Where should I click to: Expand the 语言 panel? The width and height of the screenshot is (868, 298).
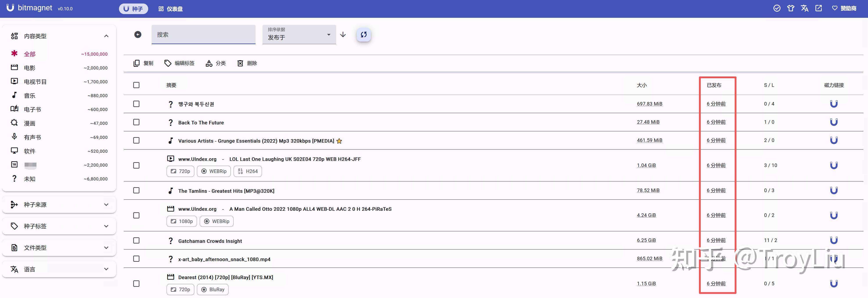pyautogui.click(x=59, y=269)
